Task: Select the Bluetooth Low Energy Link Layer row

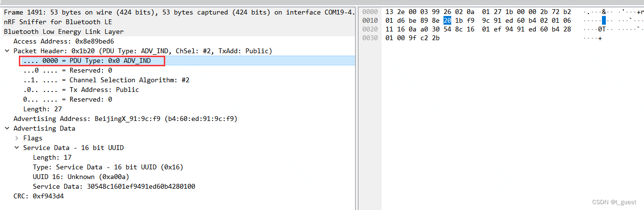Action: (64, 31)
